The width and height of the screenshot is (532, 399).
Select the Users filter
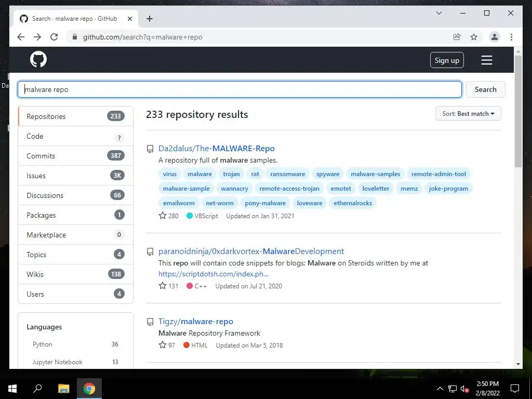(x=76, y=294)
